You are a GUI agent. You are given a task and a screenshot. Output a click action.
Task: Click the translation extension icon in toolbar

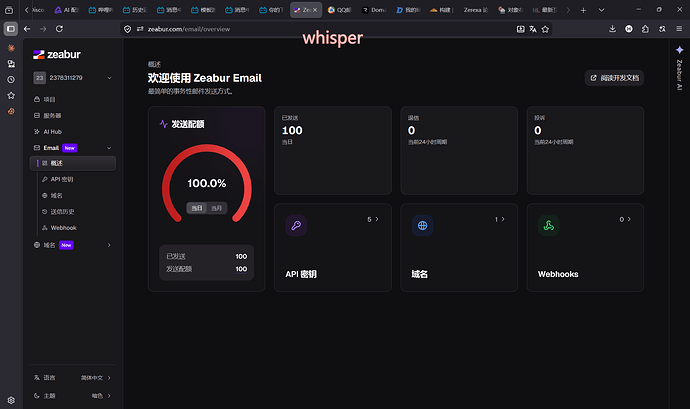tap(662, 29)
